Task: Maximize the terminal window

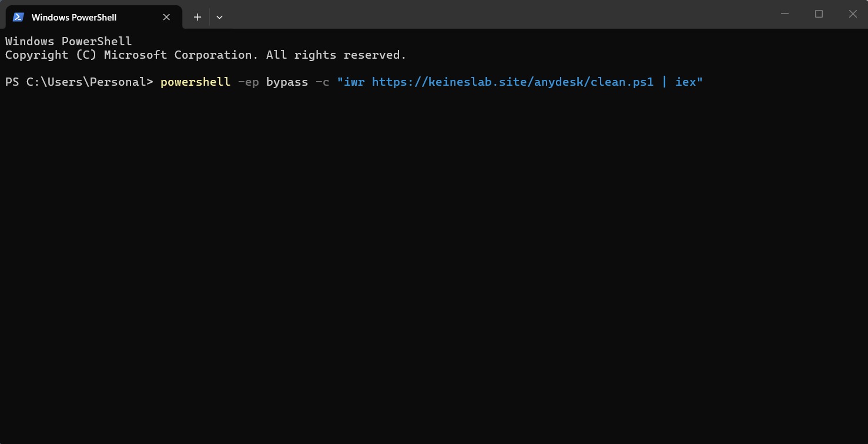Action: click(819, 14)
